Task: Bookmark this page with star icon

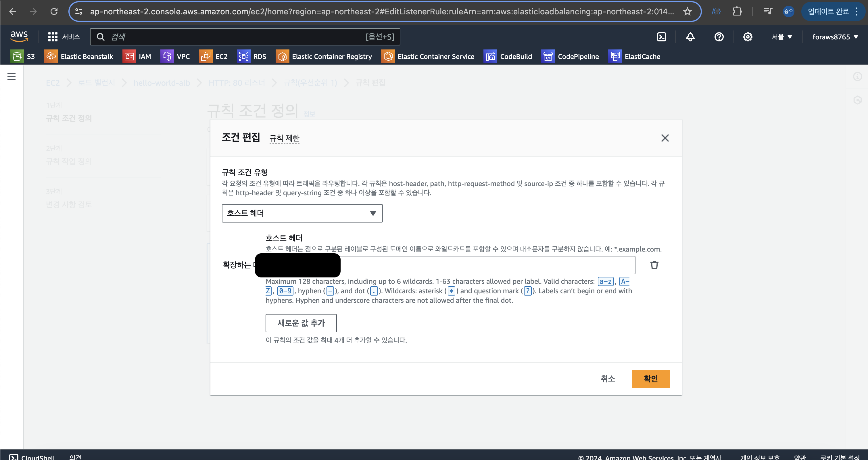Action: tap(688, 11)
